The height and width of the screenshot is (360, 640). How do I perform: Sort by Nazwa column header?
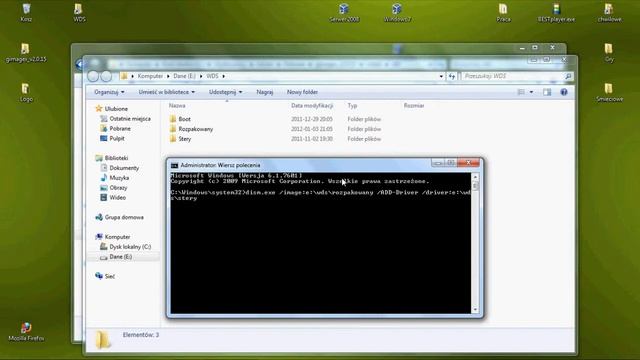point(177,106)
